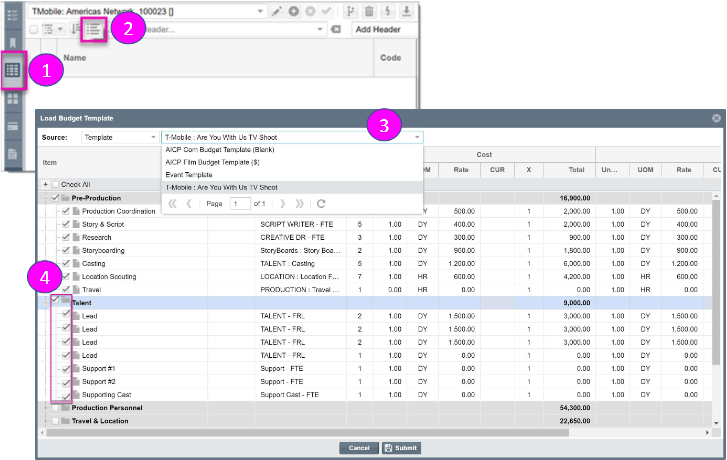Check the Production Personnel checkbox
This screenshot has width=727, height=460.
[56, 408]
